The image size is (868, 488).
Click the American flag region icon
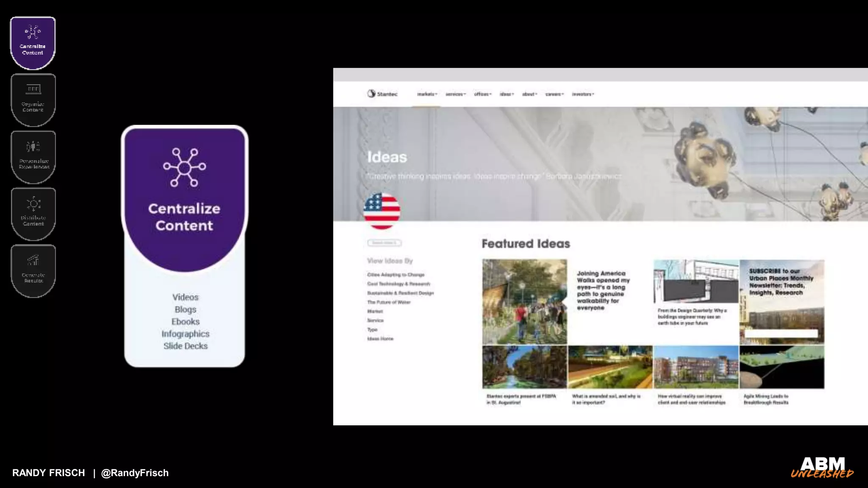381,211
